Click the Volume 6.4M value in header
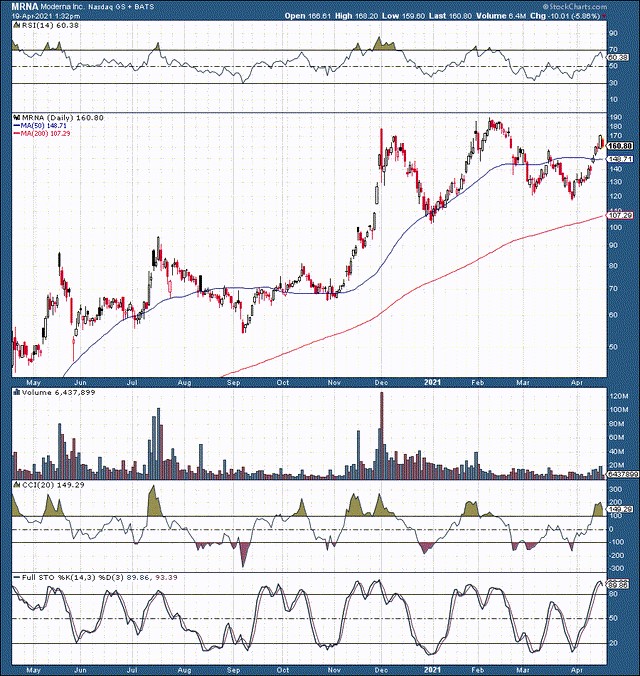This screenshot has height=676, width=640. (501, 16)
